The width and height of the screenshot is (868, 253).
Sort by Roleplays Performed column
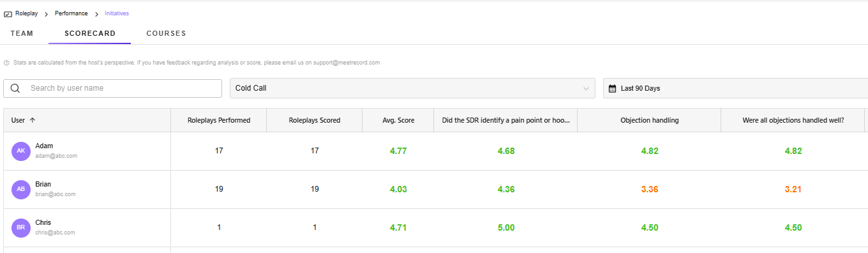(x=219, y=120)
